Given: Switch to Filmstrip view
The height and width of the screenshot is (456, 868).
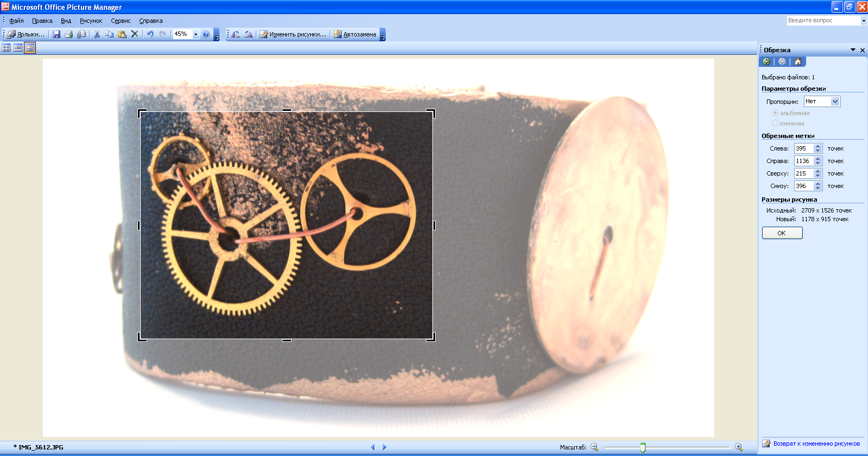Looking at the screenshot, I should [18, 48].
